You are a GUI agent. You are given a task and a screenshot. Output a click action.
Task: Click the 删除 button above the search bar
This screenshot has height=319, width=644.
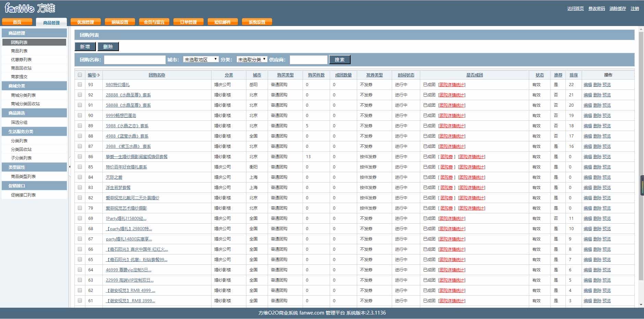tap(108, 47)
